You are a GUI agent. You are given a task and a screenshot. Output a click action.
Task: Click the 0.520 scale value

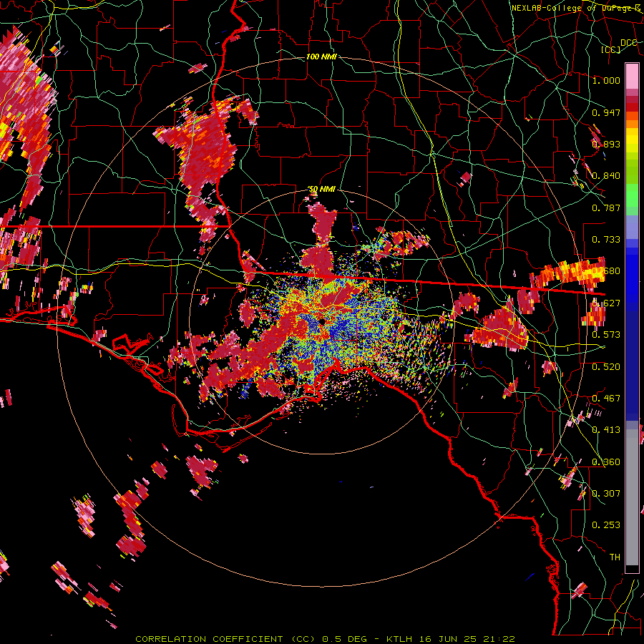tap(606, 367)
